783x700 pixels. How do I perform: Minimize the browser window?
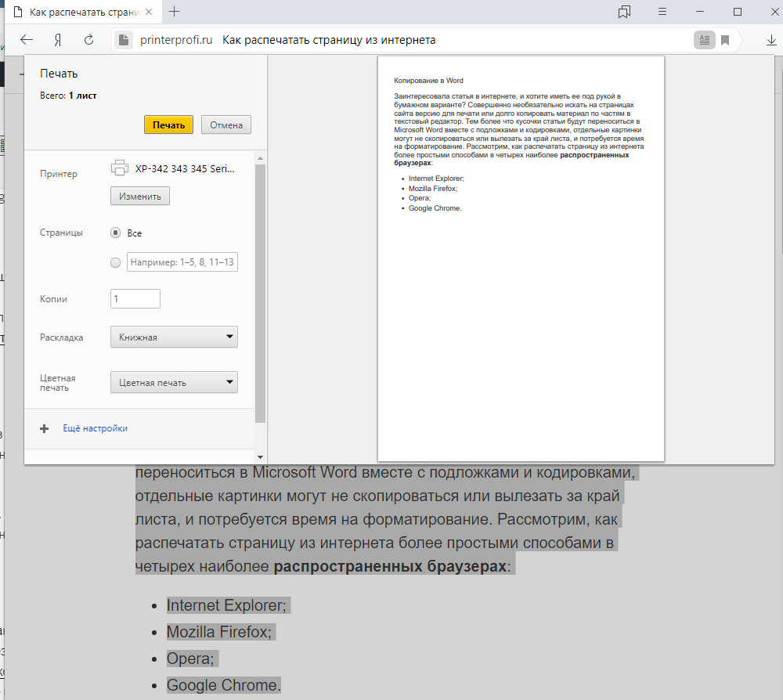click(x=700, y=12)
